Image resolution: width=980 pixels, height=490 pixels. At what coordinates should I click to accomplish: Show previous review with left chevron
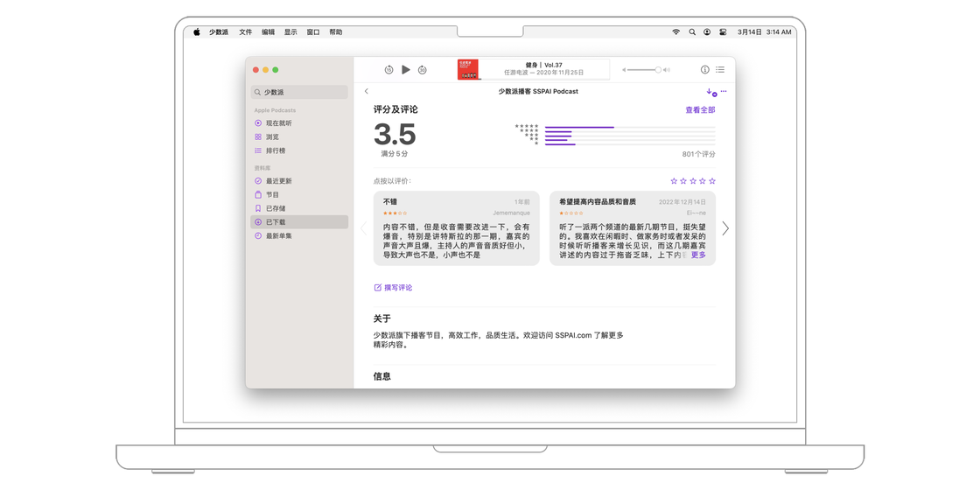coord(364,228)
